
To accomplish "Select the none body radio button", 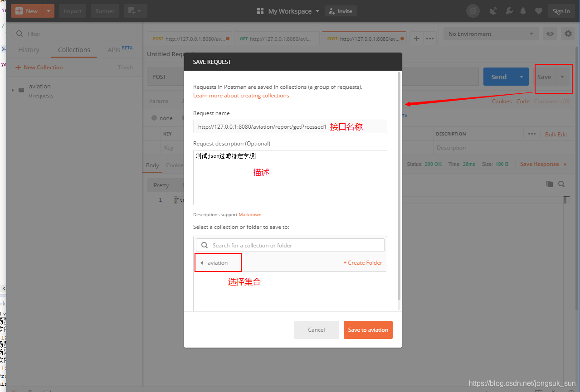I will click(154, 118).
